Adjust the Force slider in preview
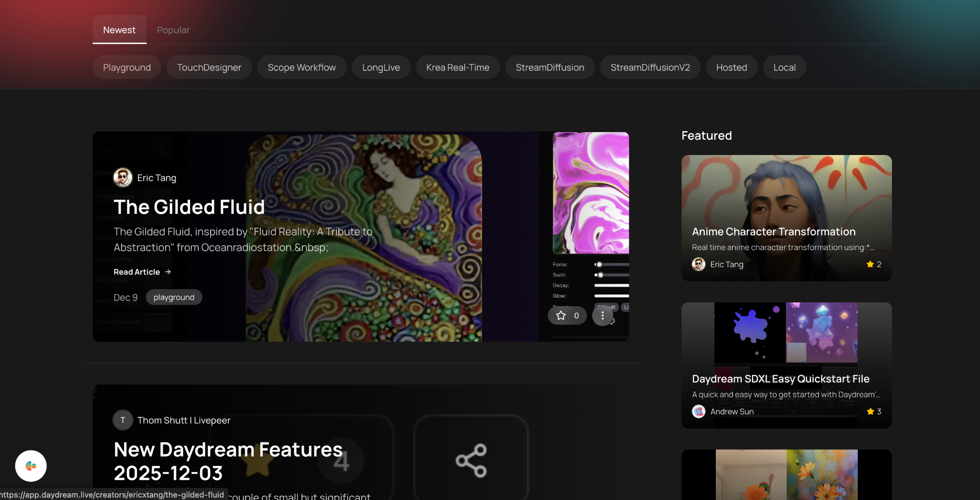The width and height of the screenshot is (980, 500). [x=599, y=265]
